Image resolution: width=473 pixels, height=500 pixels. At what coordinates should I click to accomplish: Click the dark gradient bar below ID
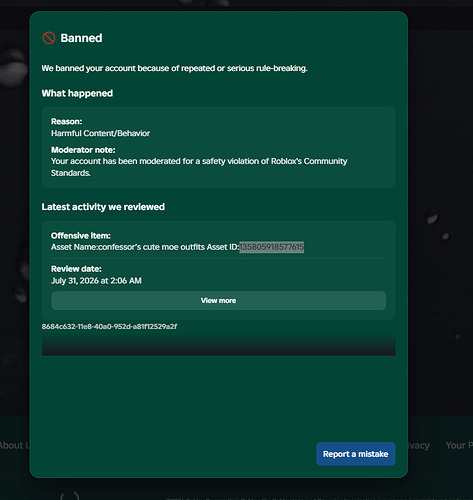point(219,345)
